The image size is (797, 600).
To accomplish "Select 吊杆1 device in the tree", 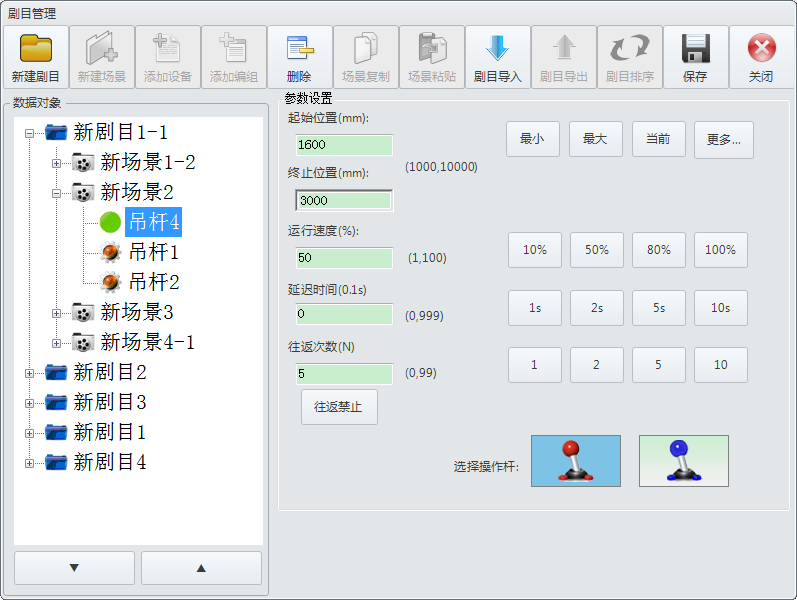I will click(x=153, y=252).
